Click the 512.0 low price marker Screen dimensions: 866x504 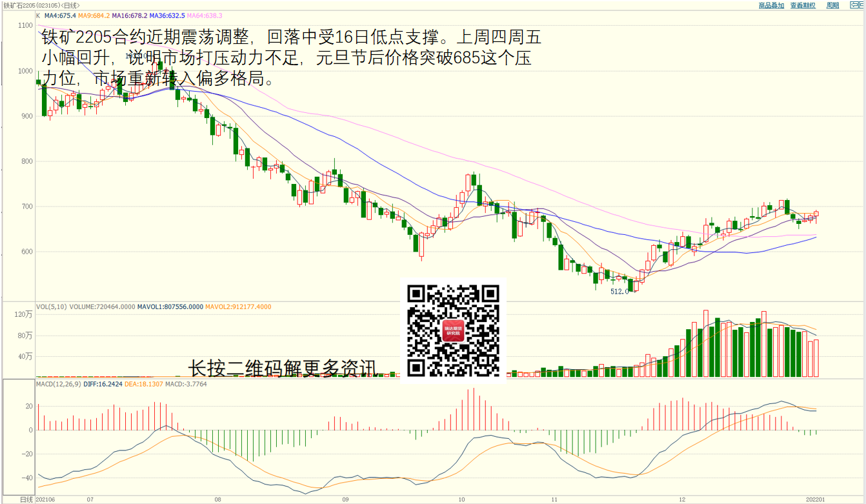tap(619, 291)
